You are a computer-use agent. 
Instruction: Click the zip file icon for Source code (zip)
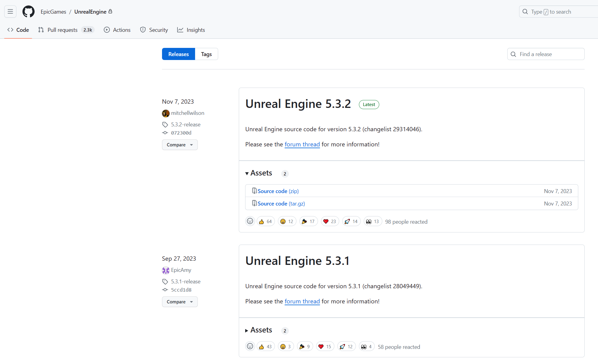(x=254, y=191)
